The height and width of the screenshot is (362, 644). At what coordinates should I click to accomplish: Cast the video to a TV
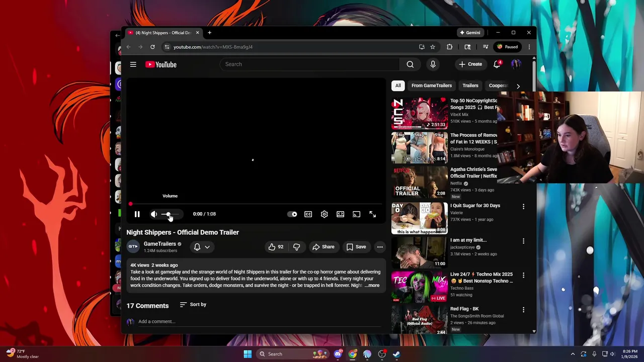pyautogui.click(x=356, y=214)
